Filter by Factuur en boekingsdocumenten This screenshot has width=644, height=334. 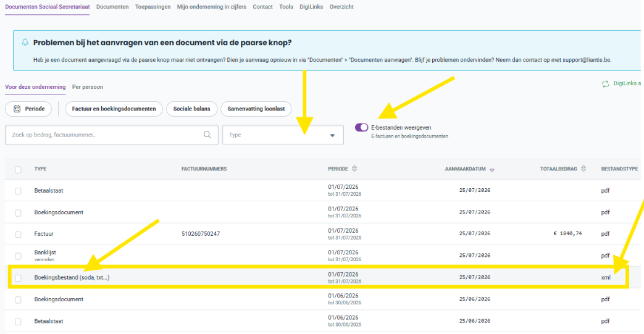[114, 109]
